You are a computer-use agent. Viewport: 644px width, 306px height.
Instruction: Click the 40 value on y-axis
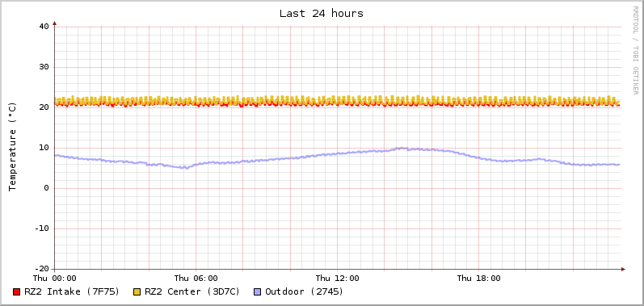point(44,27)
